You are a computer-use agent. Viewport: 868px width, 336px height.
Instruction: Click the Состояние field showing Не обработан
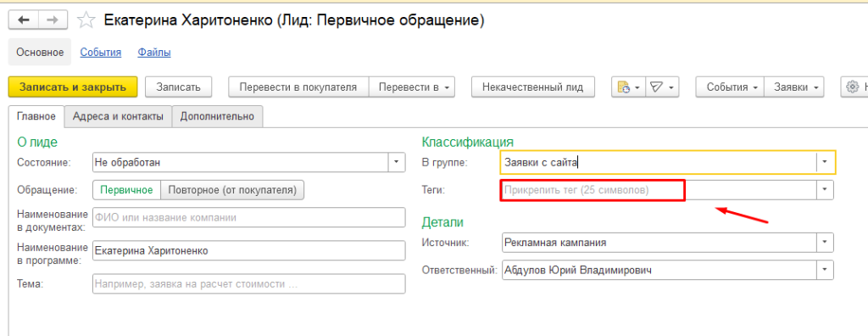point(241,162)
